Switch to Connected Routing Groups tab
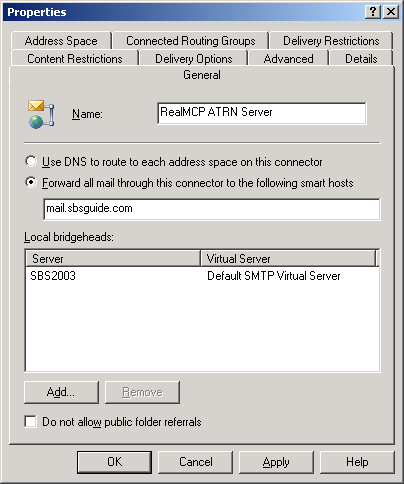 [191, 41]
